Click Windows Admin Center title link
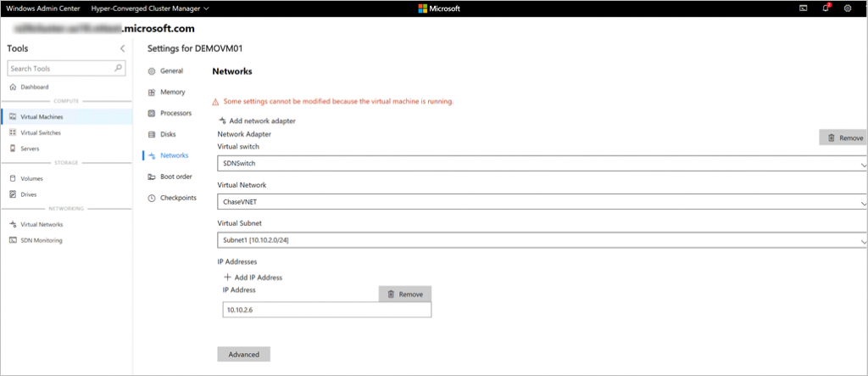The image size is (868, 376). point(42,8)
